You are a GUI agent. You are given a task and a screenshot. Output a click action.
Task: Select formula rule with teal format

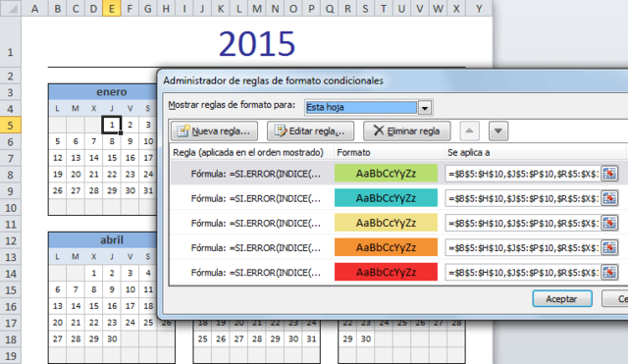(x=255, y=198)
